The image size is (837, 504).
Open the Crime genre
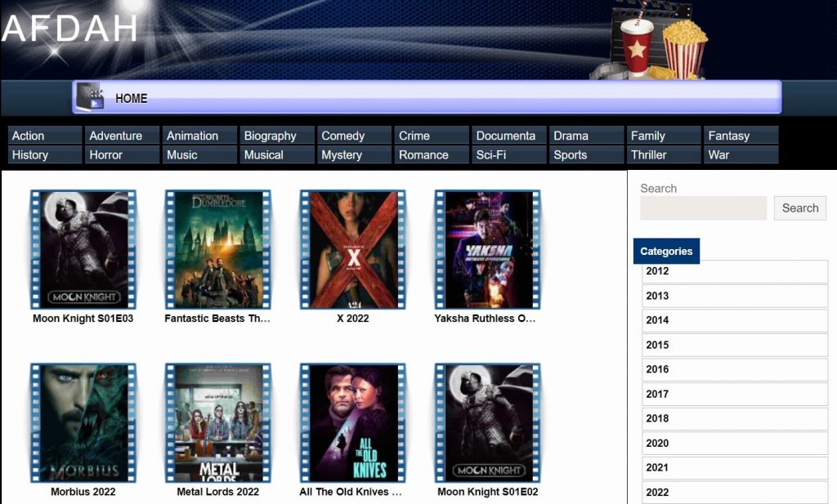coord(432,136)
